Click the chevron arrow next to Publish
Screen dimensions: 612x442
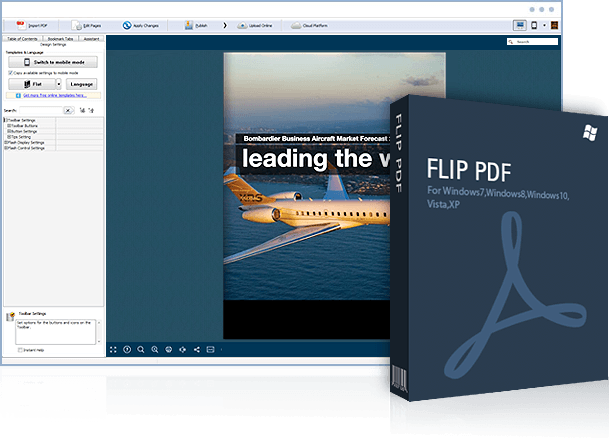coord(225,25)
